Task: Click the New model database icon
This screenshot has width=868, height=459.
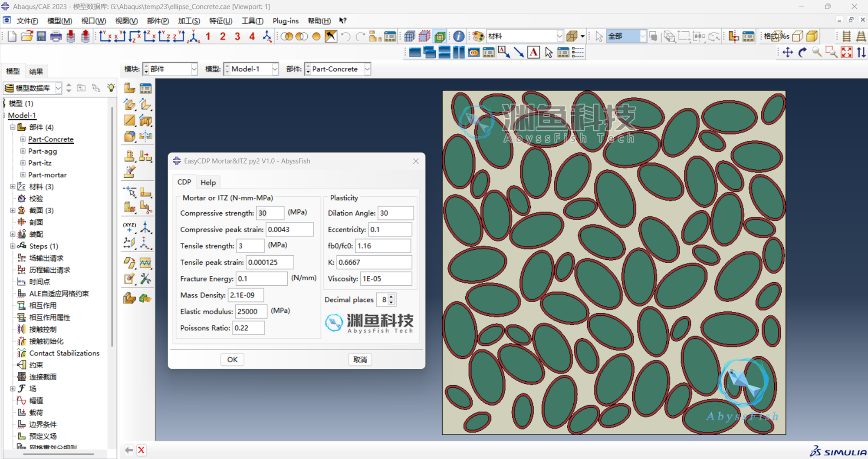Action: click(x=12, y=36)
